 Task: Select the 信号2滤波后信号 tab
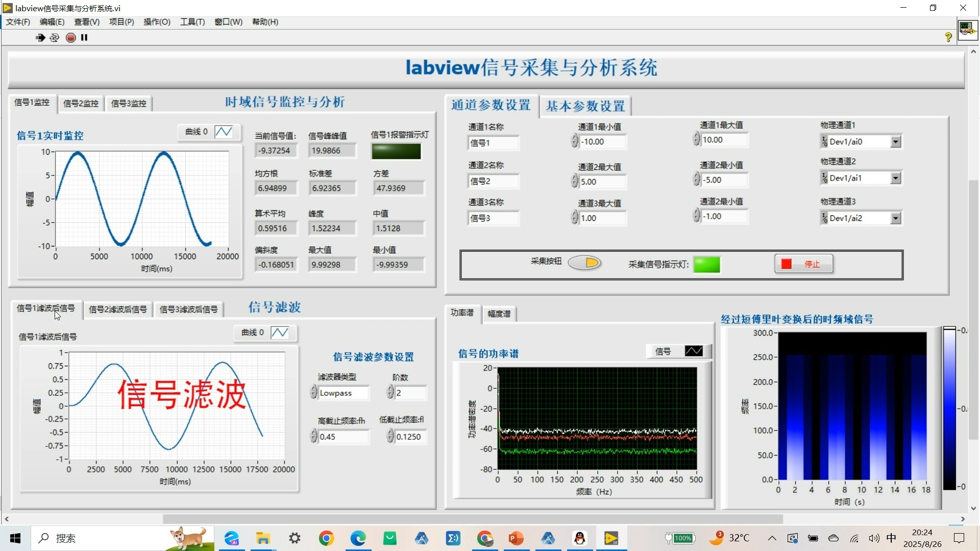(x=117, y=309)
